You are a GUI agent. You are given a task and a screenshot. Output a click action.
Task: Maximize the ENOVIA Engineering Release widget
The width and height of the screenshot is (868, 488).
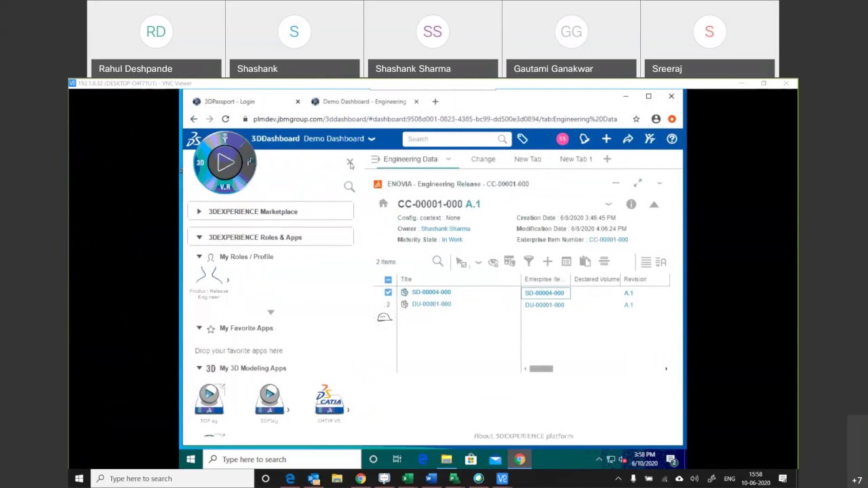point(637,183)
